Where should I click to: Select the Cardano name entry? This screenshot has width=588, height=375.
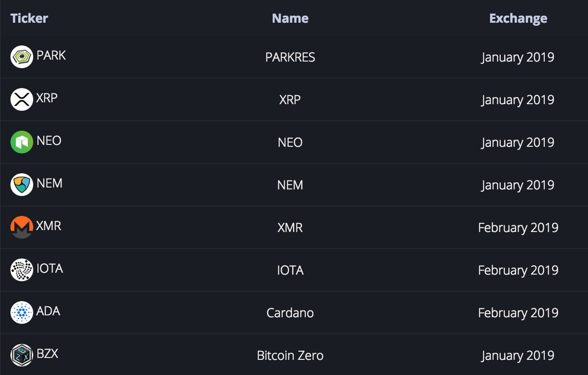click(x=290, y=313)
